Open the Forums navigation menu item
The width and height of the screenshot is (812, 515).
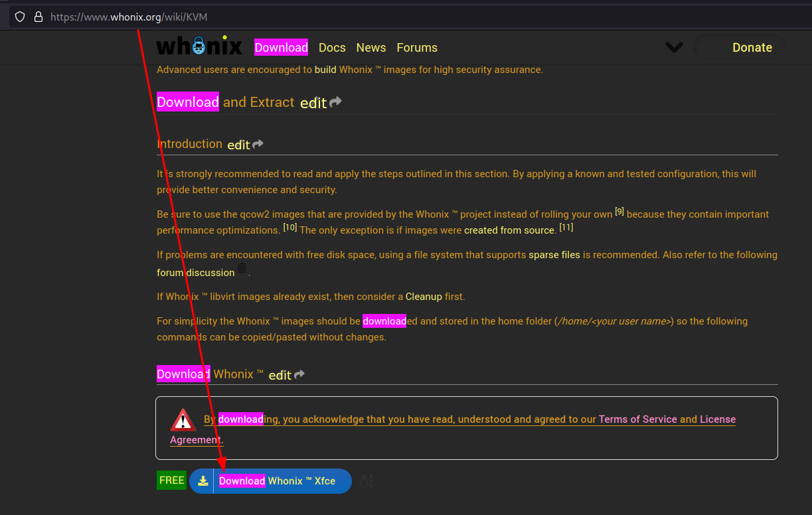(x=417, y=48)
